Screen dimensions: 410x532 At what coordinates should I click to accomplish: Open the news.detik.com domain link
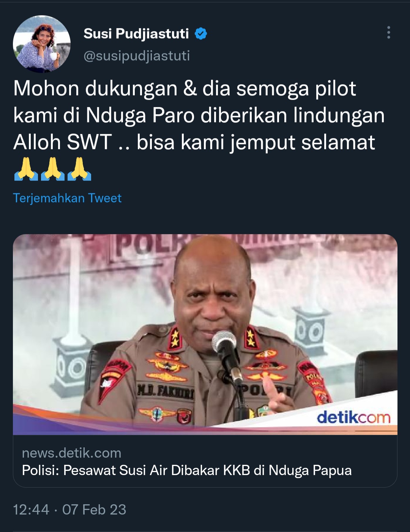coord(71,453)
